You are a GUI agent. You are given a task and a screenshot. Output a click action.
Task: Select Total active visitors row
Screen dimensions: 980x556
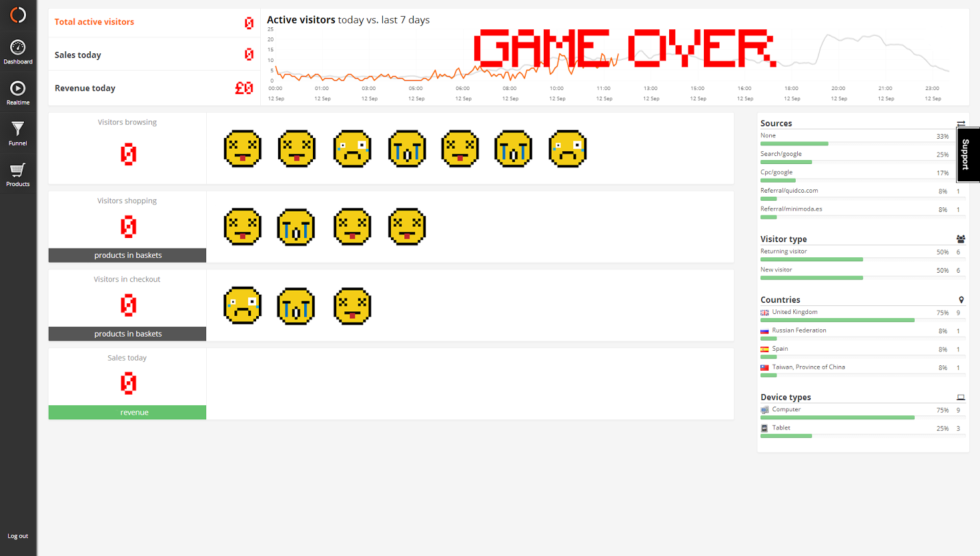pyautogui.click(x=154, y=23)
